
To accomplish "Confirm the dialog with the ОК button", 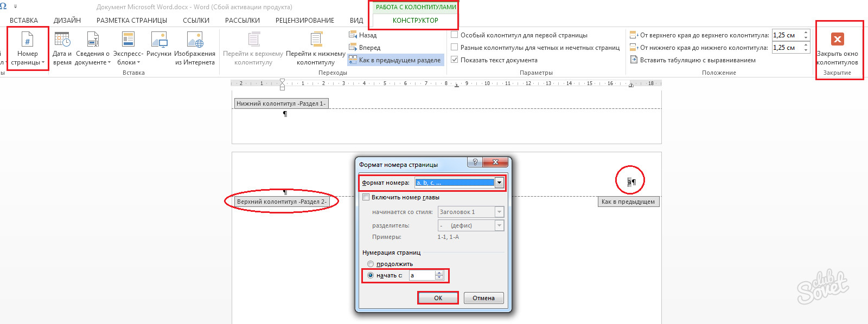I will [438, 298].
